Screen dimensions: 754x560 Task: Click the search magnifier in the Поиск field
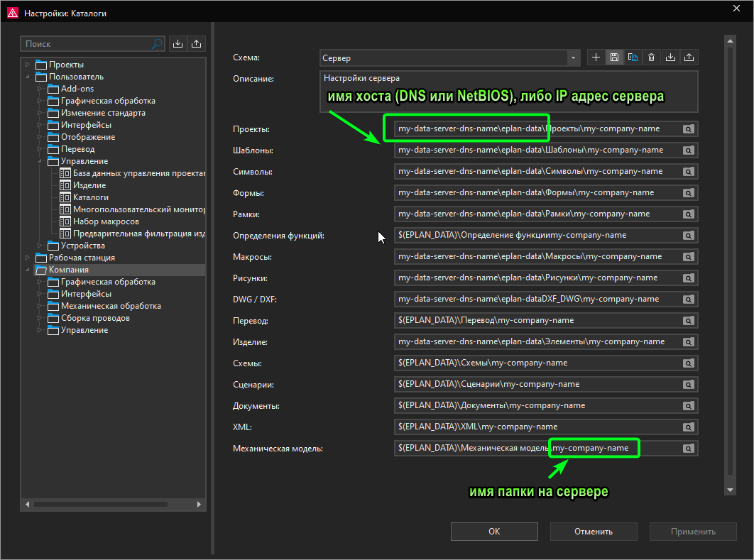(157, 44)
